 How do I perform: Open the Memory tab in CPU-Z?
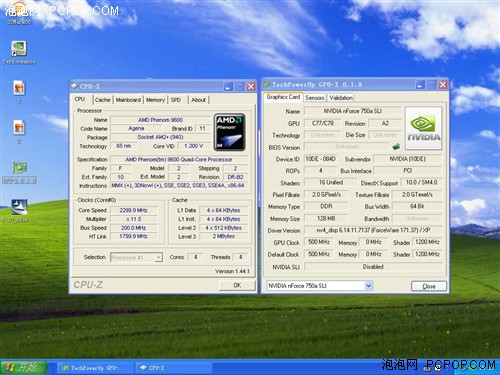pyautogui.click(x=155, y=100)
